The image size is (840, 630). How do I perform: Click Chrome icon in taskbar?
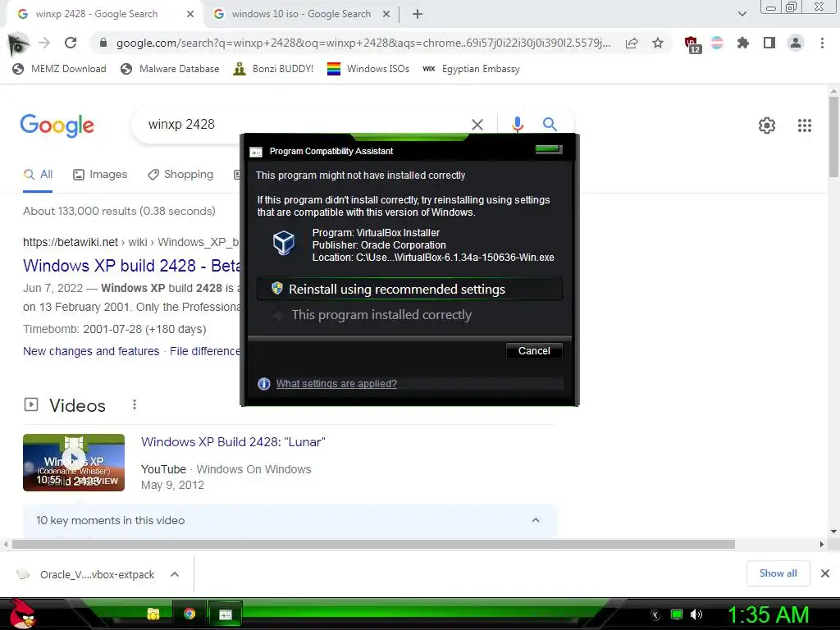coord(189,614)
